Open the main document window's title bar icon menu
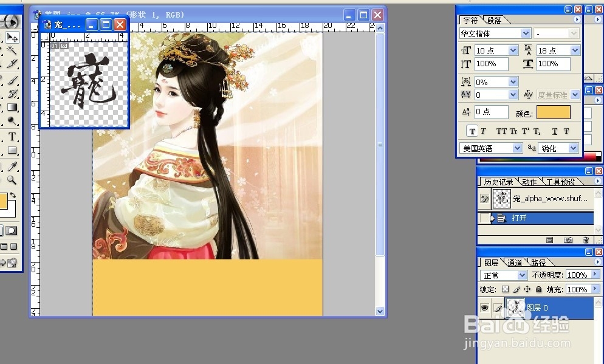This screenshot has width=604, height=364. tap(37, 15)
